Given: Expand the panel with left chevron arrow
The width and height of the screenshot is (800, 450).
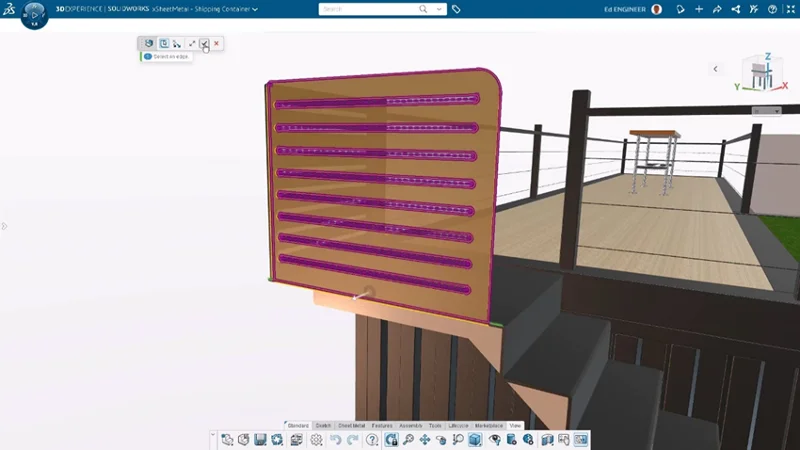Looking at the screenshot, I should point(715,69).
